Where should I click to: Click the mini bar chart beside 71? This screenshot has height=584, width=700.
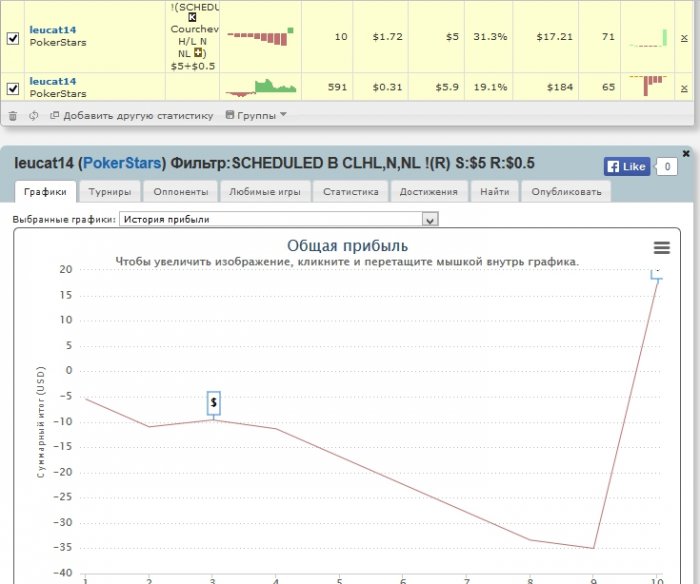[648, 38]
